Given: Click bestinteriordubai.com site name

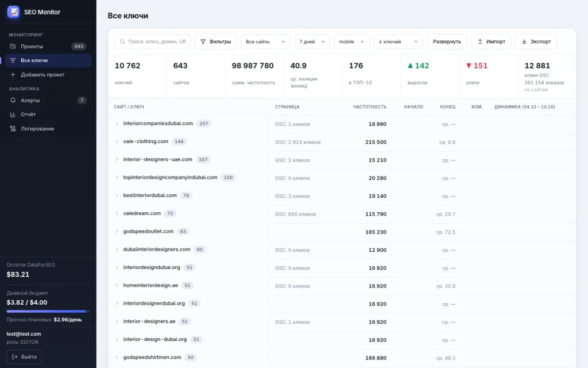Looking at the screenshot, I should 150,195.
